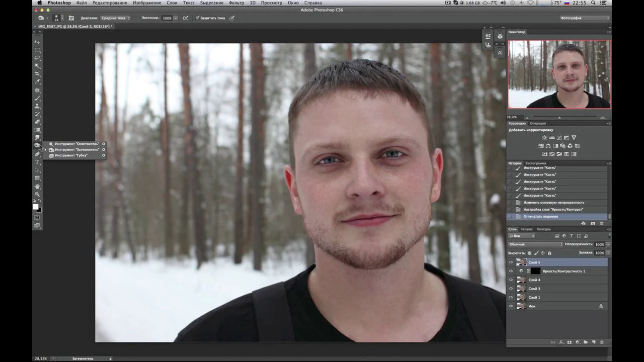This screenshot has height=362, width=644.
Task: Hide layer "Слой 3" eye icon
Action: click(x=511, y=289)
